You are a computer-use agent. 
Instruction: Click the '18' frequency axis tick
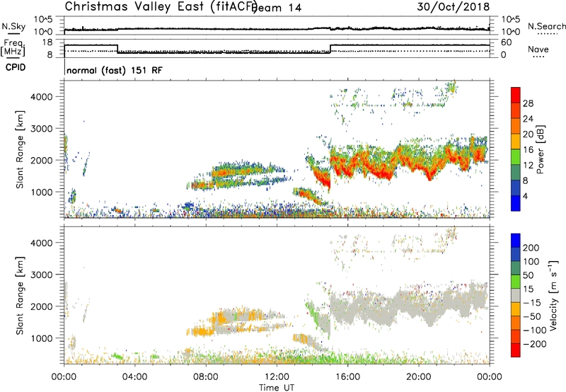tap(47, 42)
